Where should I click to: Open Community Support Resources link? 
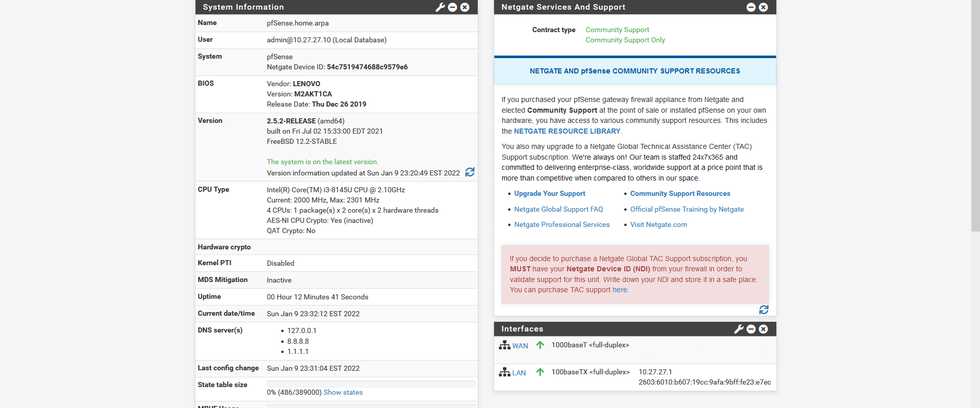pyautogui.click(x=680, y=193)
